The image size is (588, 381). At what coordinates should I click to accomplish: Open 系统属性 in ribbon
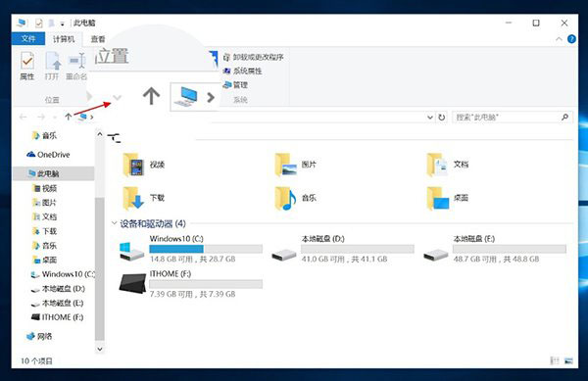coord(243,71)
